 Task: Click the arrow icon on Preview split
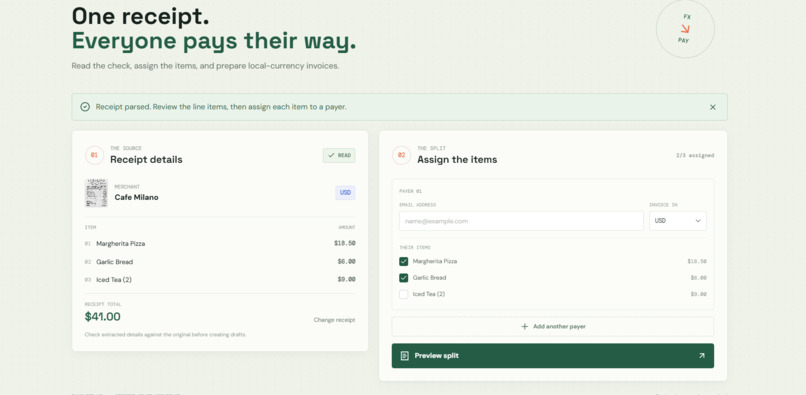pyautogui.click(x=702, y=355)
